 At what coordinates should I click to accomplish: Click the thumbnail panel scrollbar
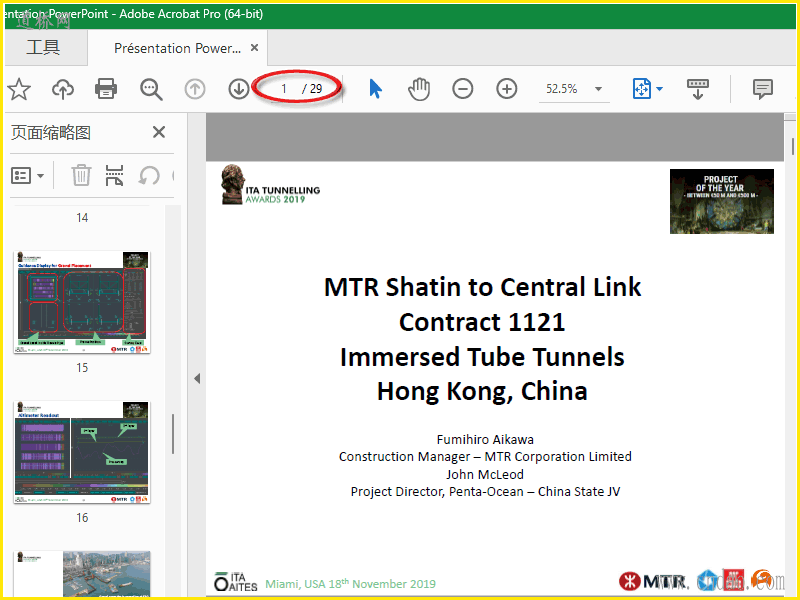[173, 434]
